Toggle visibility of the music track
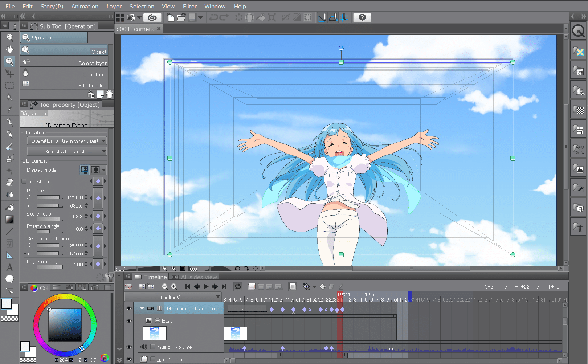 pyautogui.click(x=129, y=347)
